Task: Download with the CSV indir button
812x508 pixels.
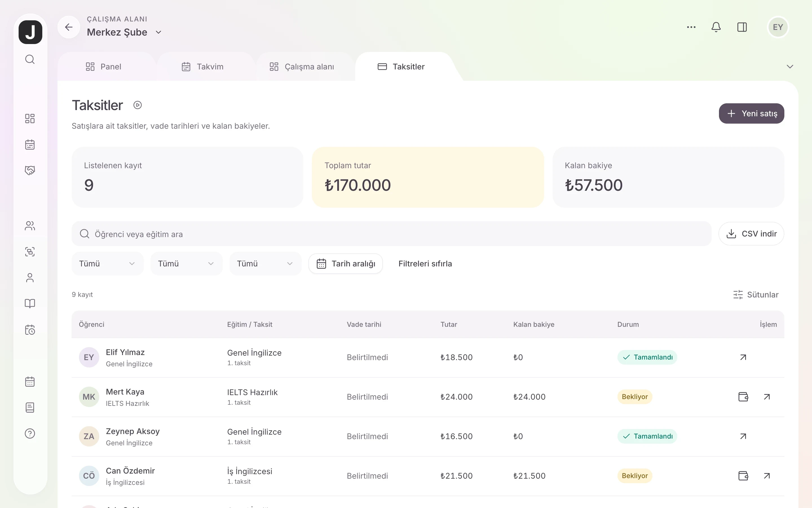Action: [751, 234]
